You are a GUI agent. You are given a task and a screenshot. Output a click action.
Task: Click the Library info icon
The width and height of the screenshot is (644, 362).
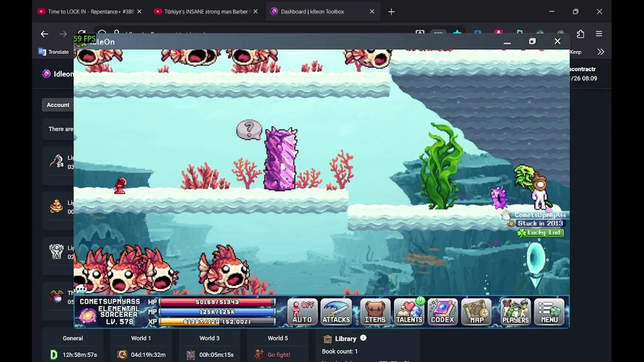(363, 338)
